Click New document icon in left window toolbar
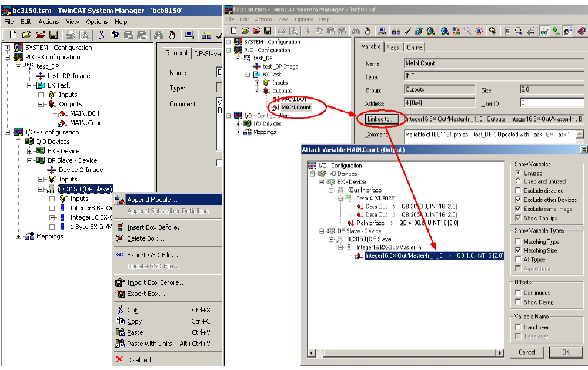Screen dimensions: 588x370 (13, 35)
